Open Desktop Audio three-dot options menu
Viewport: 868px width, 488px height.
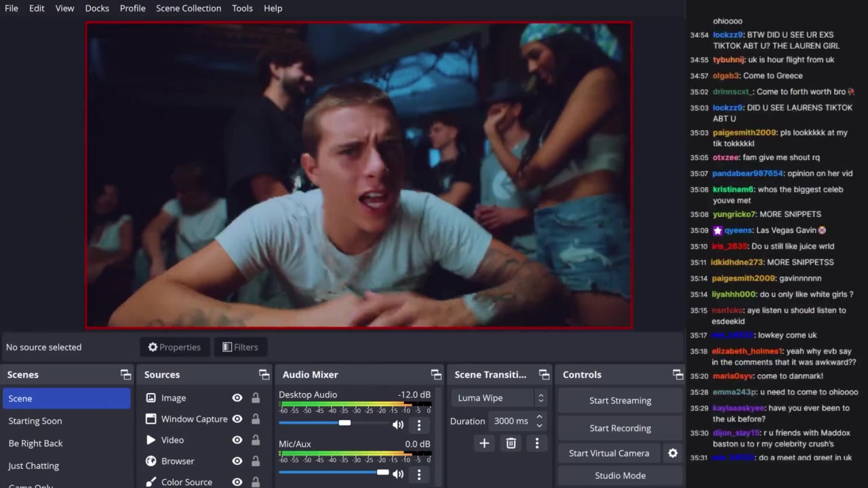[x=419, y=425]
